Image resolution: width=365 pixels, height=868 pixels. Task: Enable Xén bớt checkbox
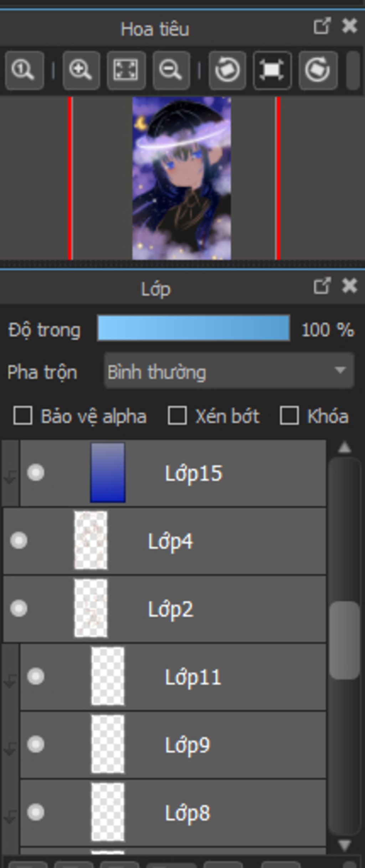(x=177, y=415)
